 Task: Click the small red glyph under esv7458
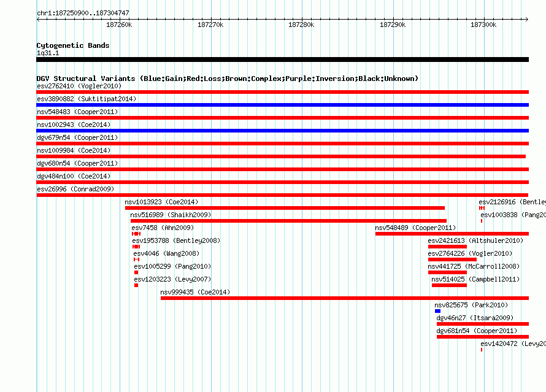[x=136, y=234]
